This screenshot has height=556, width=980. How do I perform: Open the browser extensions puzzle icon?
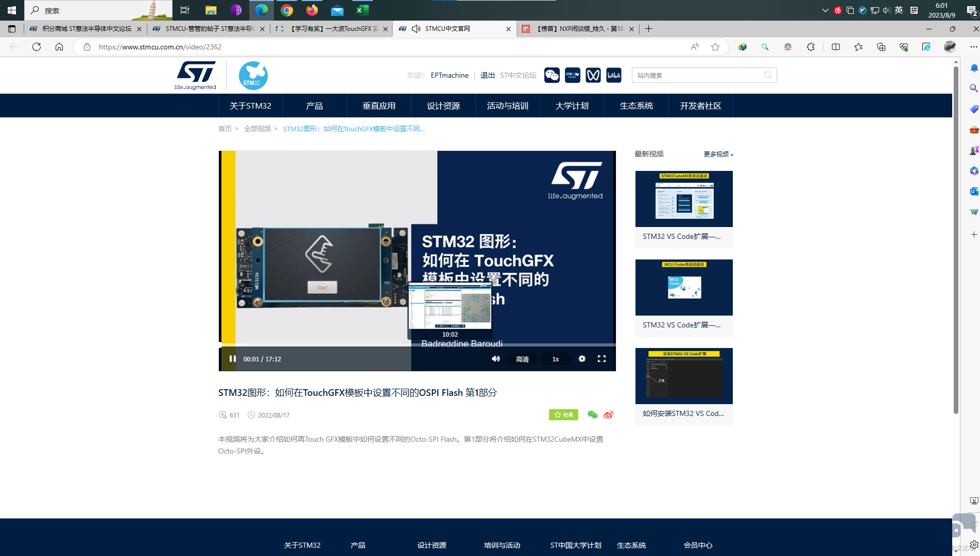click(x=811, y=47)
